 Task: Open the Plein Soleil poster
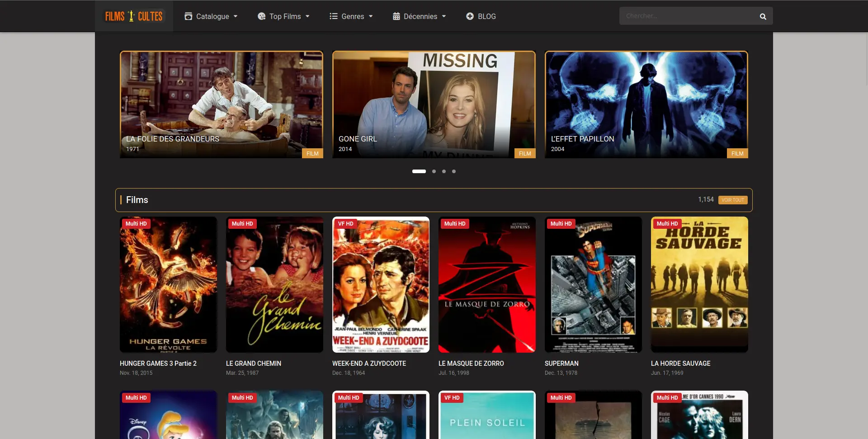pyautogui.click(x=487, y=415)
